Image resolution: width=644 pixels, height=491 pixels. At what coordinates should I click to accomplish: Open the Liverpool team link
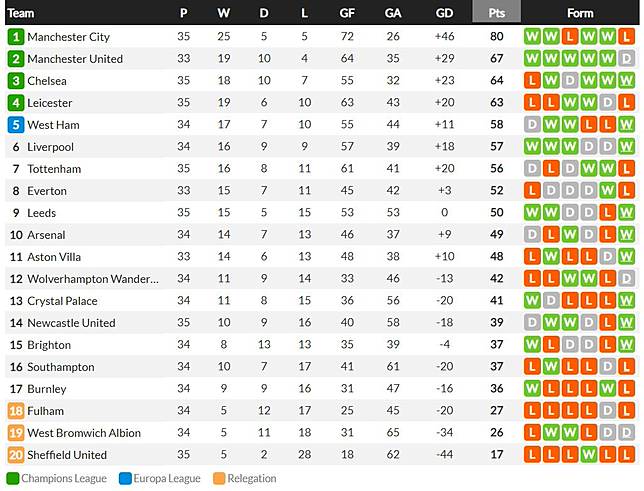point(50,147)
